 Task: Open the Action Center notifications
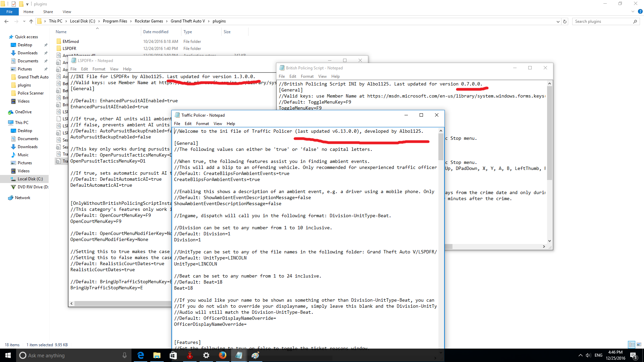click(633, 355)
